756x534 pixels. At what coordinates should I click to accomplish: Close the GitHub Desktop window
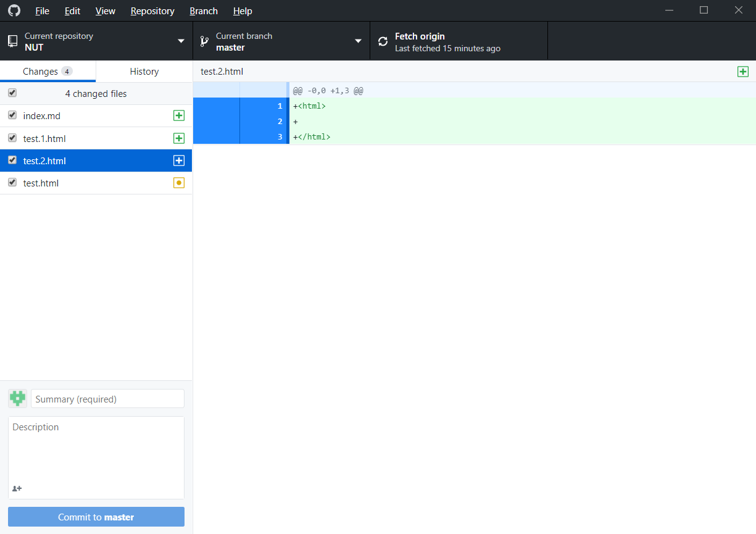point(739,10)
